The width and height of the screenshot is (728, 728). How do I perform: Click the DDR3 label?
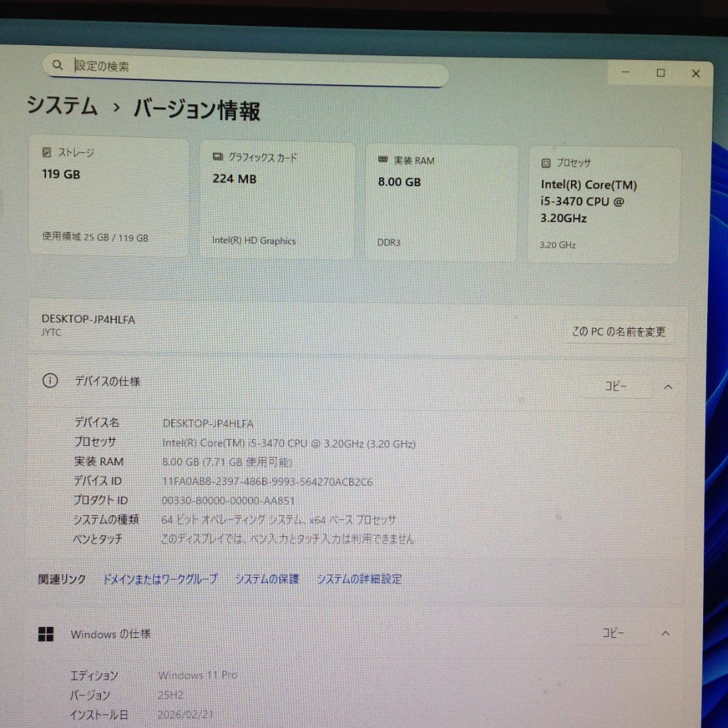[389, 243]
